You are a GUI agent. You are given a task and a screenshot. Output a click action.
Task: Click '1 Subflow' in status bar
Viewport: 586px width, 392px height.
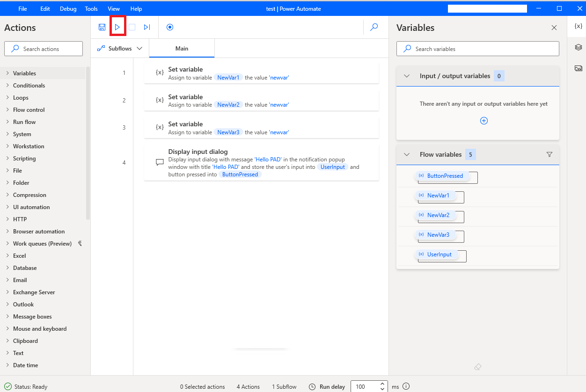tap(284, 387)
